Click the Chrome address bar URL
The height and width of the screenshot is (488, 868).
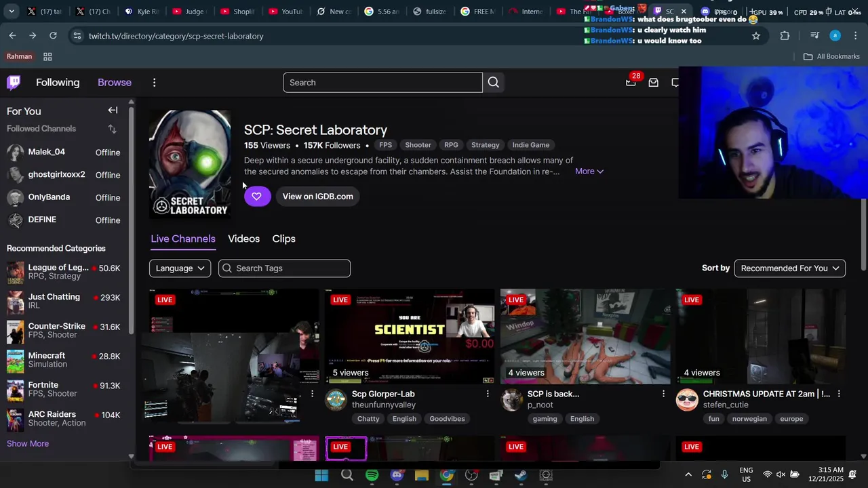(x=176, y=36)
